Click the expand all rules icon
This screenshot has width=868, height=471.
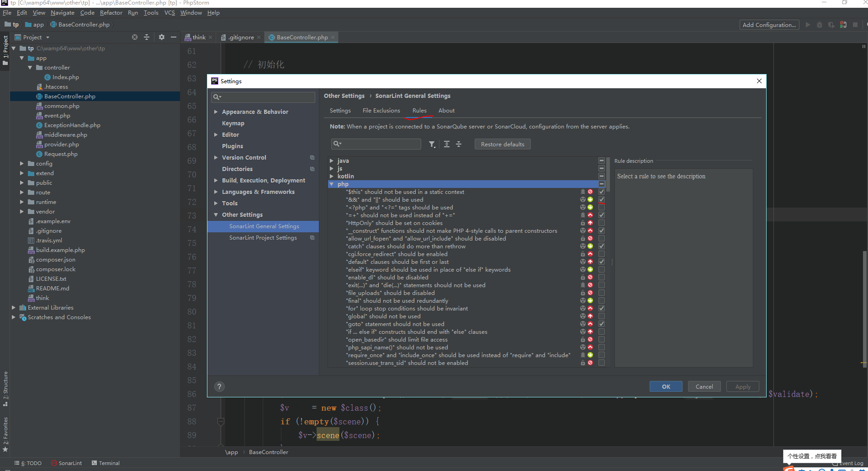pyautogui.click(x=447, y=145)
